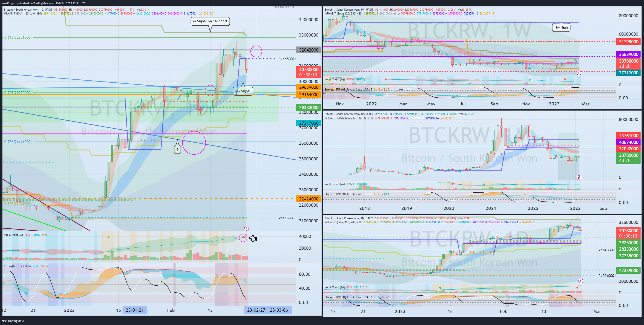Click the 31468000 dotted line label
This screenshot has height=325, width=644.
tap(287, 59)
